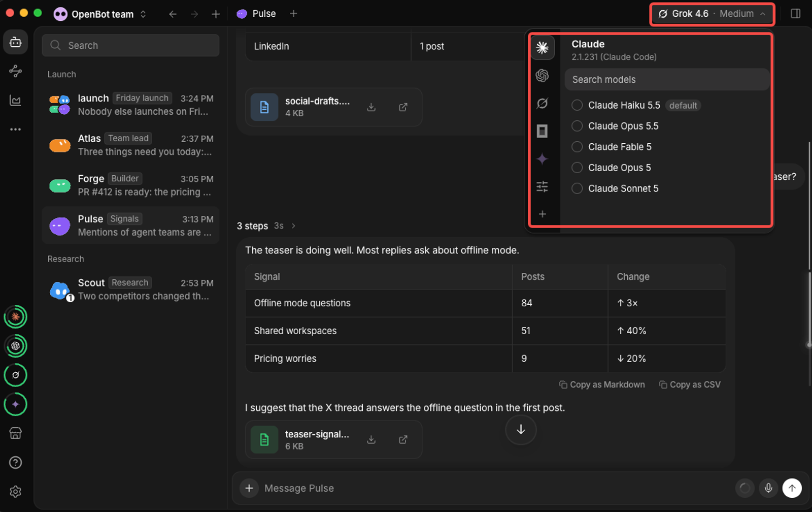
Task: Click the Claude progress ring in sidebar
Action: coord(16,317)
